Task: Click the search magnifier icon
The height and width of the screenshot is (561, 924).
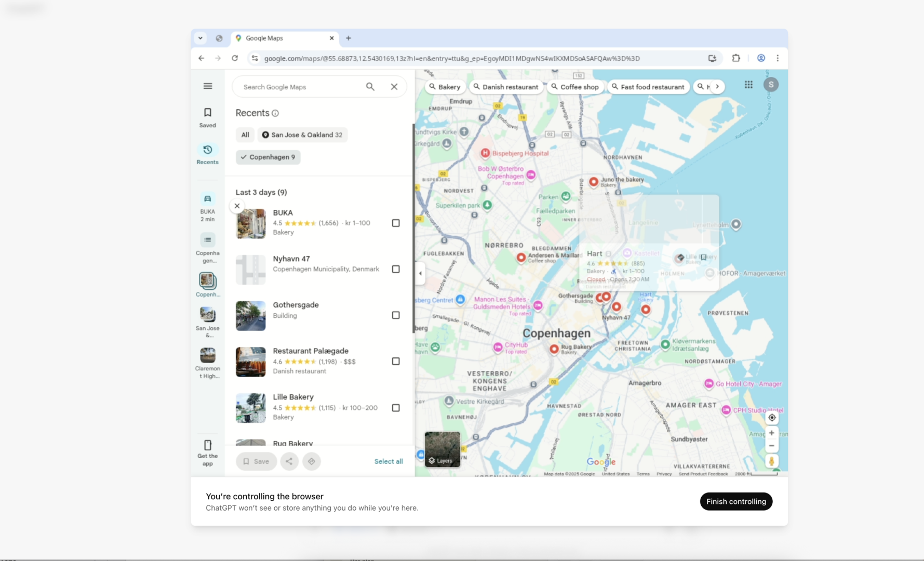Action: pos(370,87)
